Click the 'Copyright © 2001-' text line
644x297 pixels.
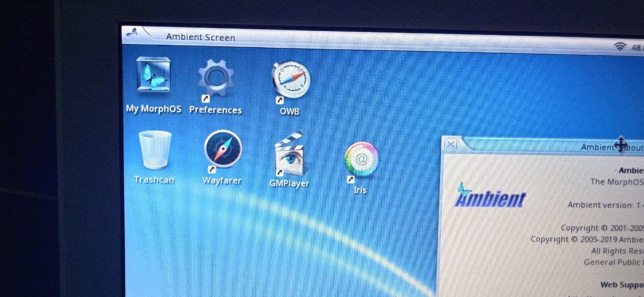pyautogui.click(x=602, y=228)
